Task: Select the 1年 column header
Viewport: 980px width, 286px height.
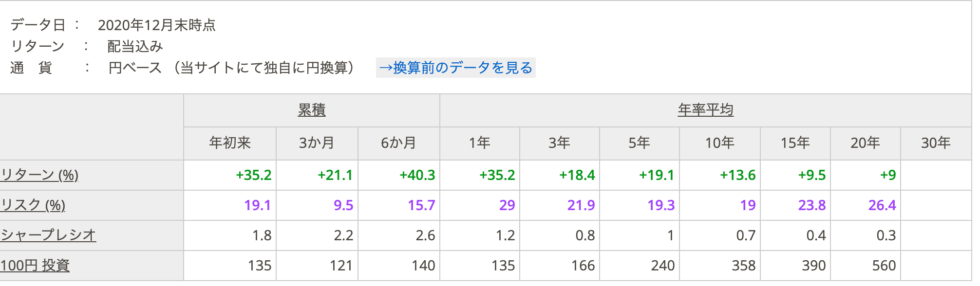Action: coord(480,143)
